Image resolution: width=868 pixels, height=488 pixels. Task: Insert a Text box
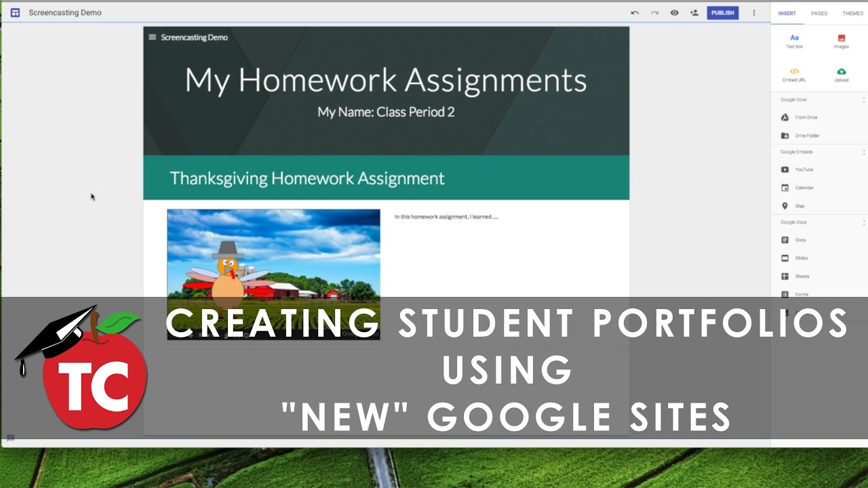click(794, 41)
